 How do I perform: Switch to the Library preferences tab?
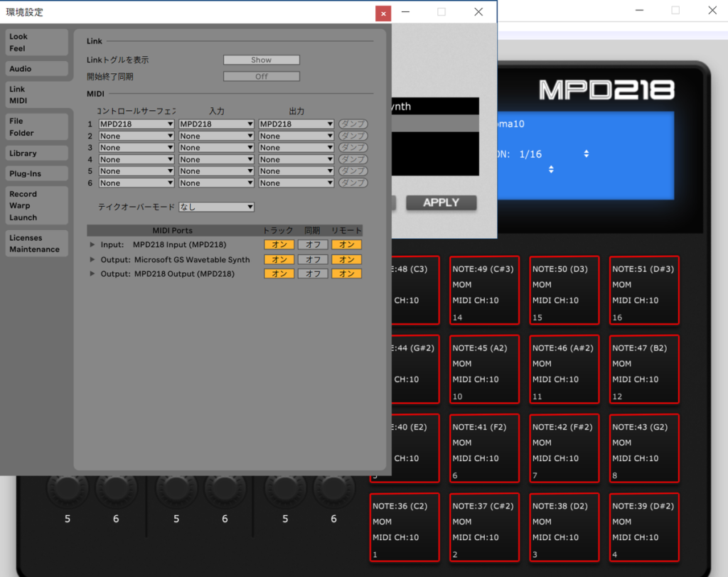tap(37, 153)
